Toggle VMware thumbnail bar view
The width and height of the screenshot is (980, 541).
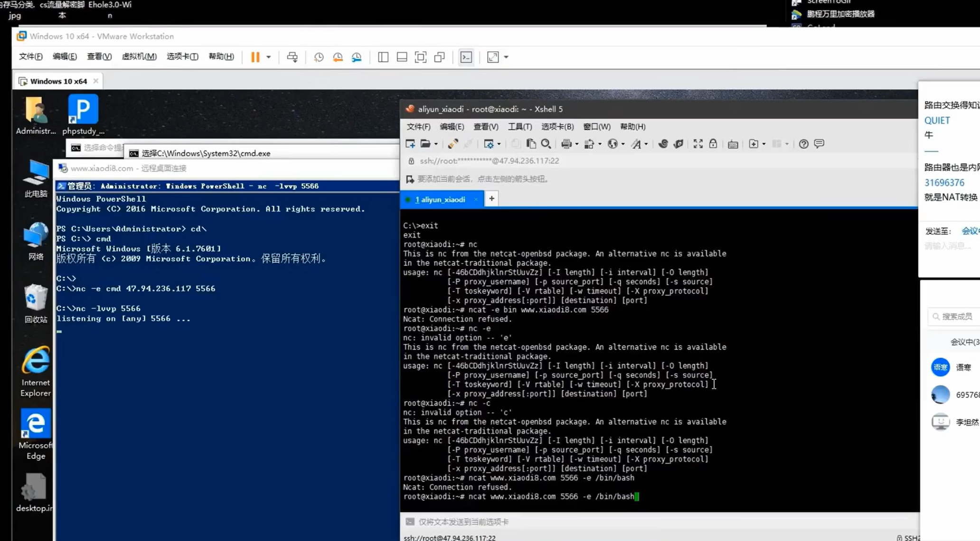[402, 57]
